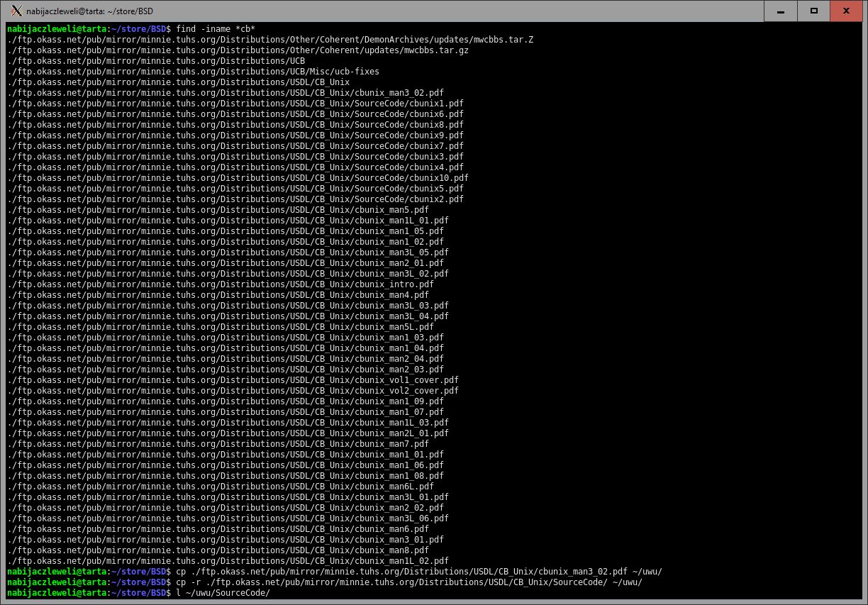Maximize the terminal window

coord(814,11)
